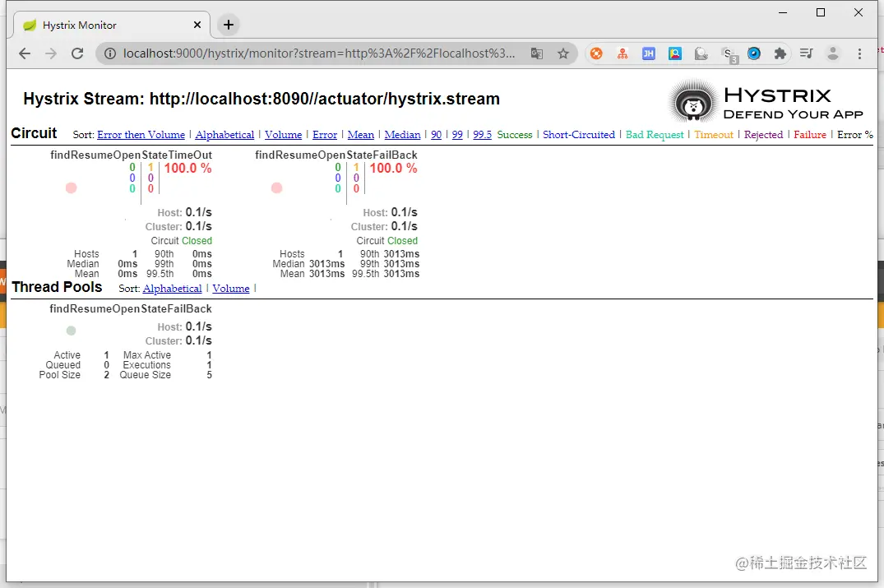Sort circuits by Volume

(283, 135)
